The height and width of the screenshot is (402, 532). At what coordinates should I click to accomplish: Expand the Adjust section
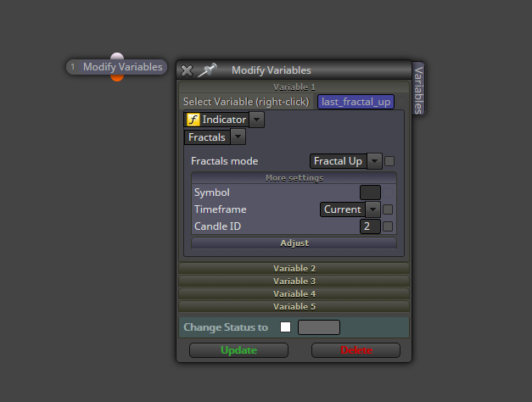294,243
